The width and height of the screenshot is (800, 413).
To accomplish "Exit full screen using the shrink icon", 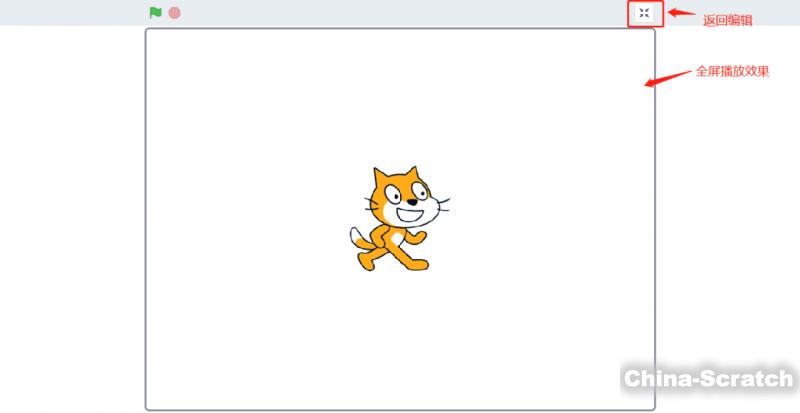I will [644, 13].
